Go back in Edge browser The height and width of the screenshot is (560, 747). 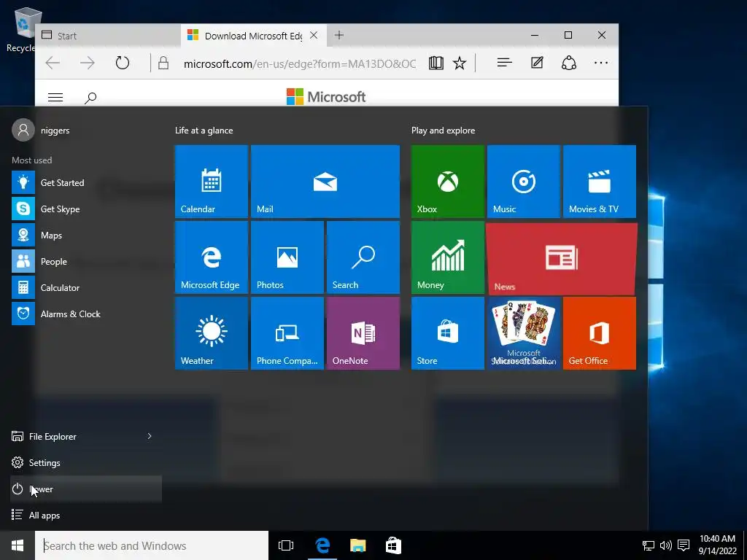pyautogui.click(x=53, y=63)
